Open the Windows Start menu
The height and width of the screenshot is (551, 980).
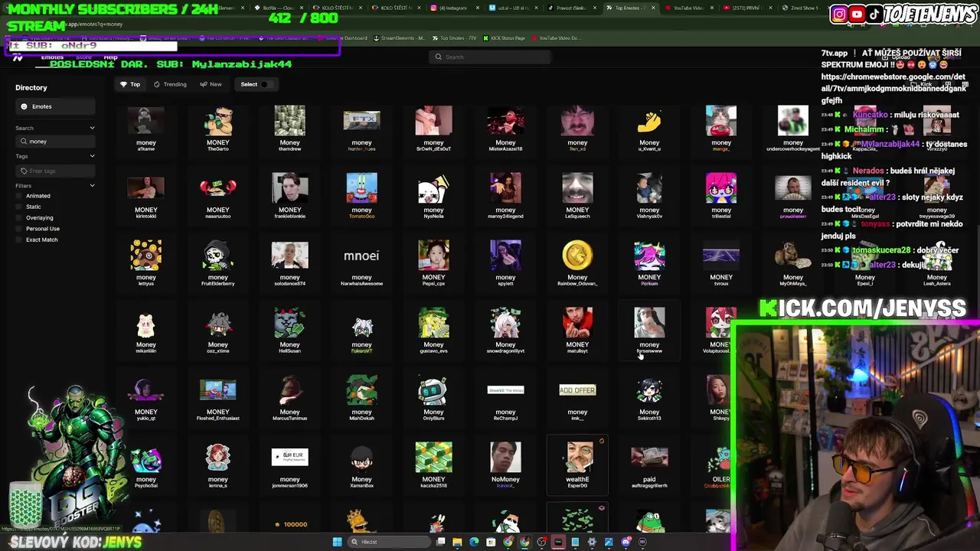click(337, 542)
